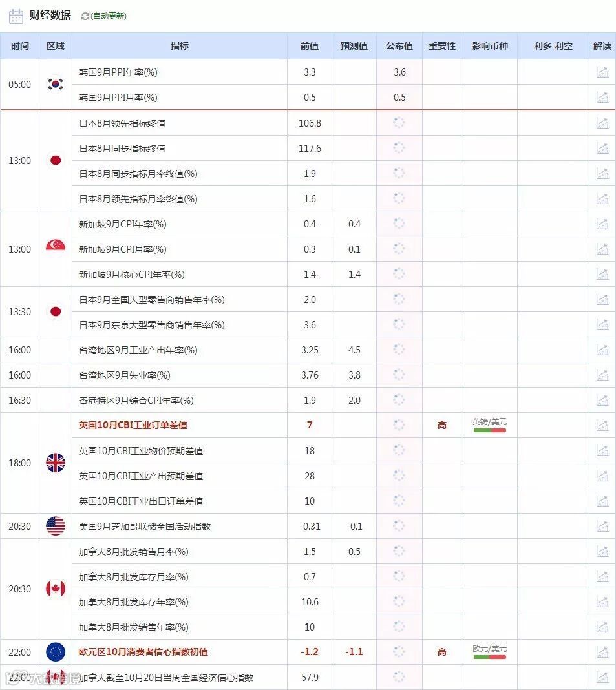
Task: Click the 117.6 previous value cell
Action: pos(310,149)
